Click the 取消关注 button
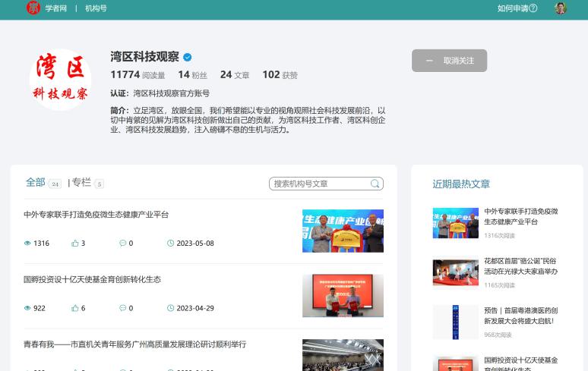 (449, 61)
